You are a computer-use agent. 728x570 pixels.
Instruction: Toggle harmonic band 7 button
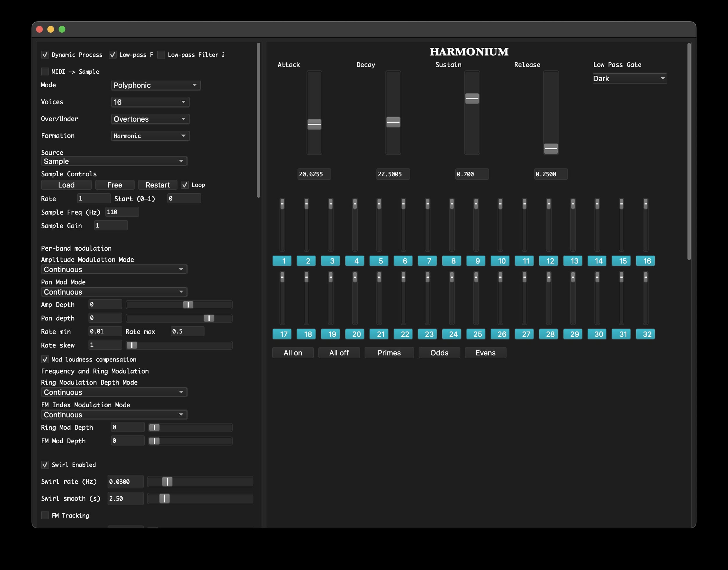427,261
